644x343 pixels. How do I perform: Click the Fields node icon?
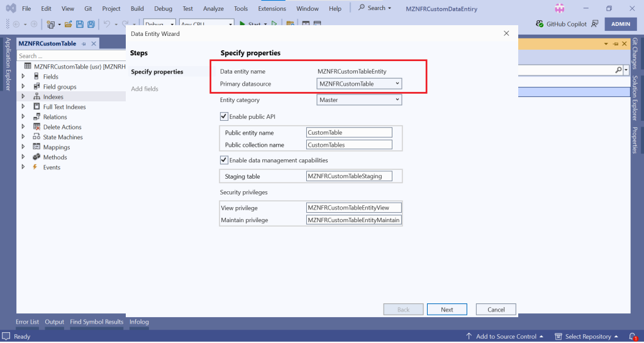pyautogui.click(x=36, y=76)
